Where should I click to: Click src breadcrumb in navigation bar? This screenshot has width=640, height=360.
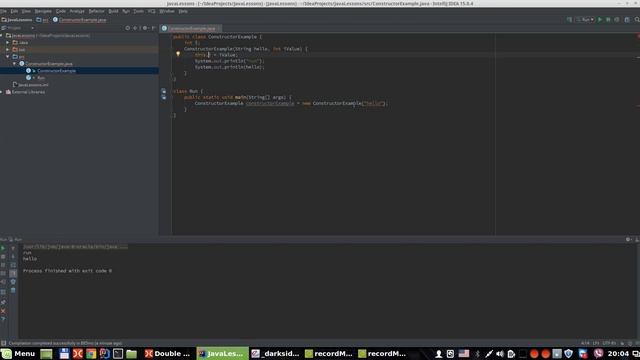[x=42, y=20]
